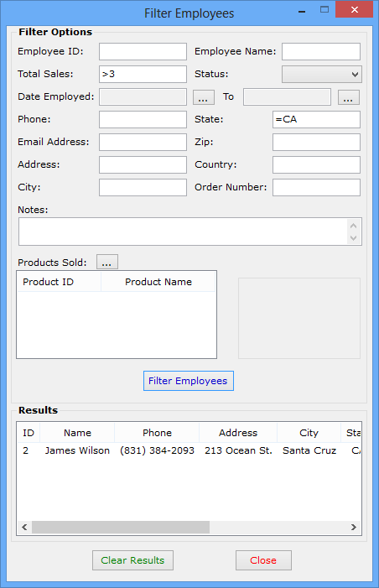The height and width of the screenshot is (588, 379).
Task: Sort by Product ID column header
Action: click(x=60, y=282)
